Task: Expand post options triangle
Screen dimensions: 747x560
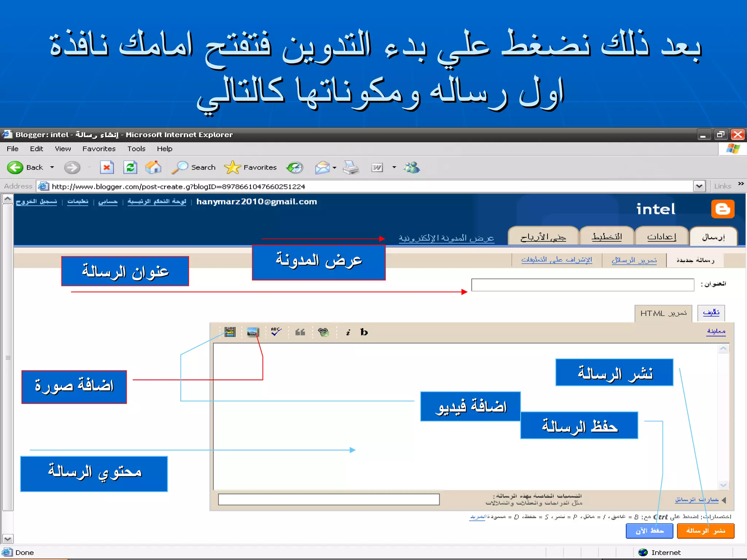Action: pos(724,500)
